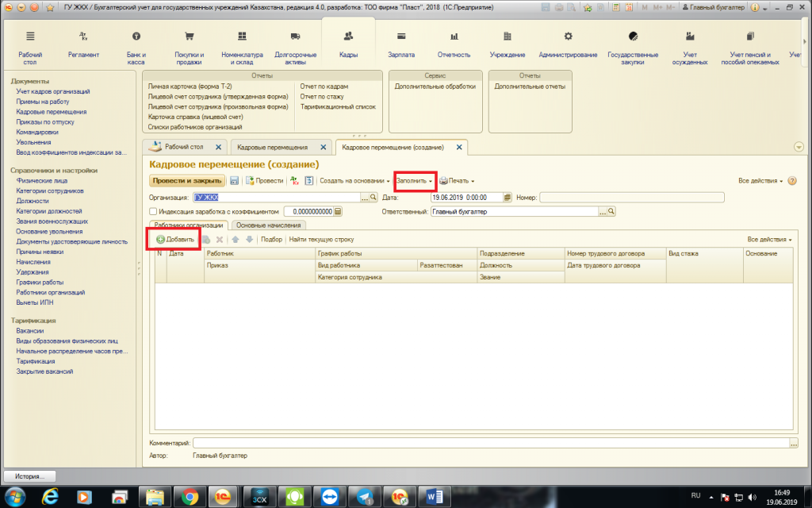Click the calendar icon next to Дата
812x508 pixels.
tap(507, 197)
